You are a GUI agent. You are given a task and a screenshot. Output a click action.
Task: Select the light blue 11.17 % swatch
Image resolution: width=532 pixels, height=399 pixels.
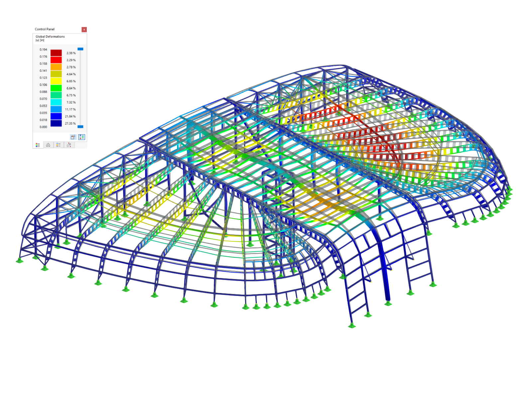[x=56, y=109]
